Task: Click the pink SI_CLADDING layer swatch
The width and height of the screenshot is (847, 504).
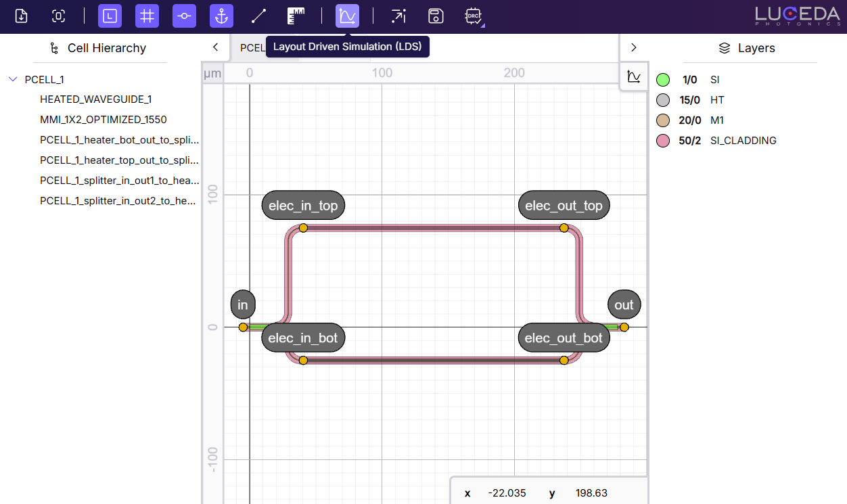Action: click(663, 141)
